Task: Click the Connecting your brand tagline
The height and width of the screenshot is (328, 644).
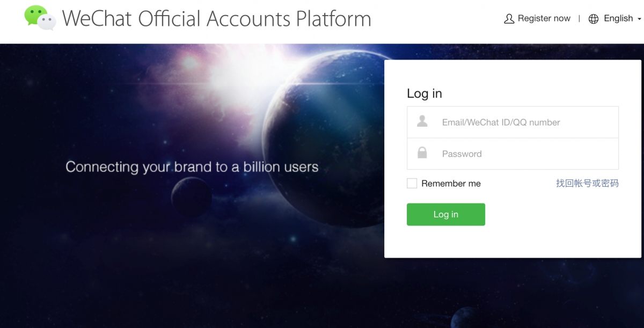Action: (192, 167)
